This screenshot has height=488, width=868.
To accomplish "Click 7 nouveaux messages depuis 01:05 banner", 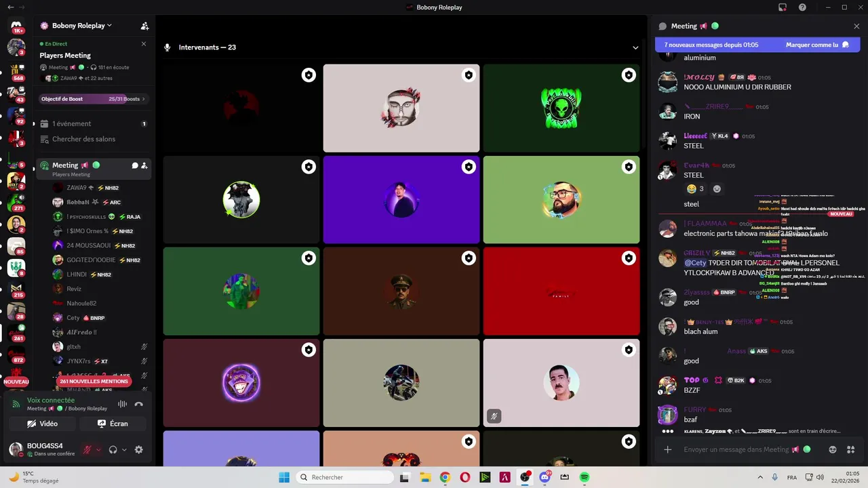I will 711,45.
